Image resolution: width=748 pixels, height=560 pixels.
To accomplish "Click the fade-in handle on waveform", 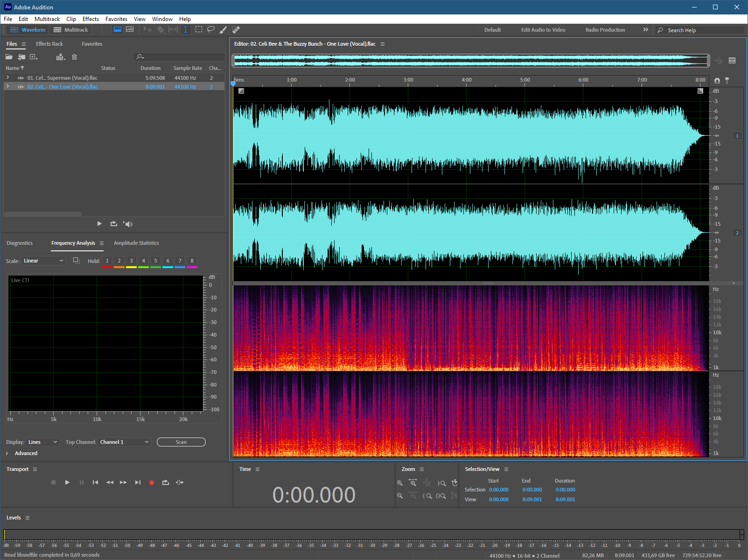I will (x=241, y=91).
